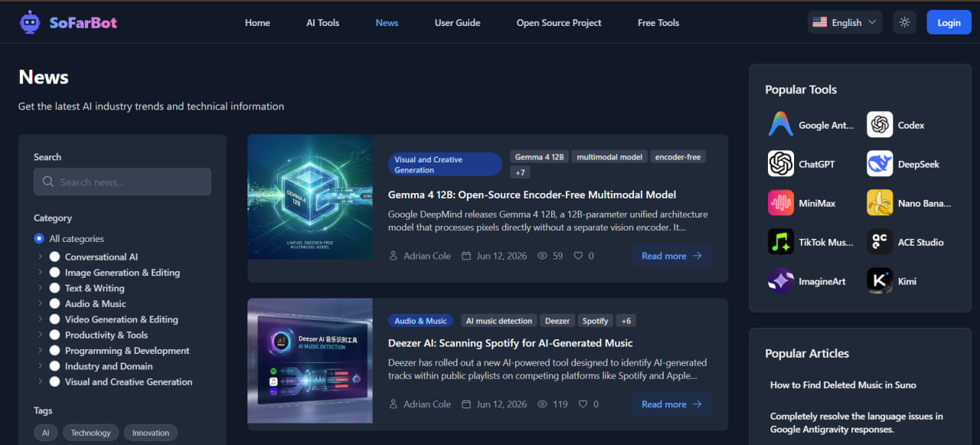Screen dimensions: 980x445
Task: Click the 'encoder-free' tag on Gemma article
Action: point(678,157)
